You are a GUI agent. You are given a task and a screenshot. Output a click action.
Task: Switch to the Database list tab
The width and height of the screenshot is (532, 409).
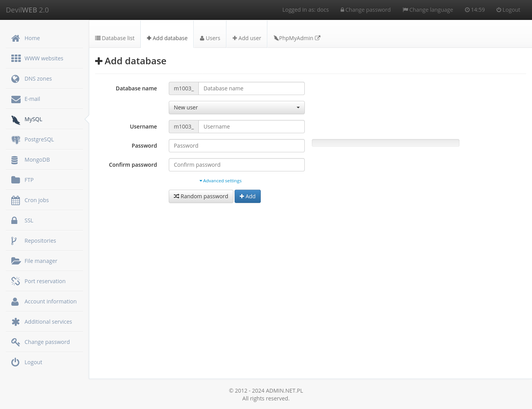115,38
